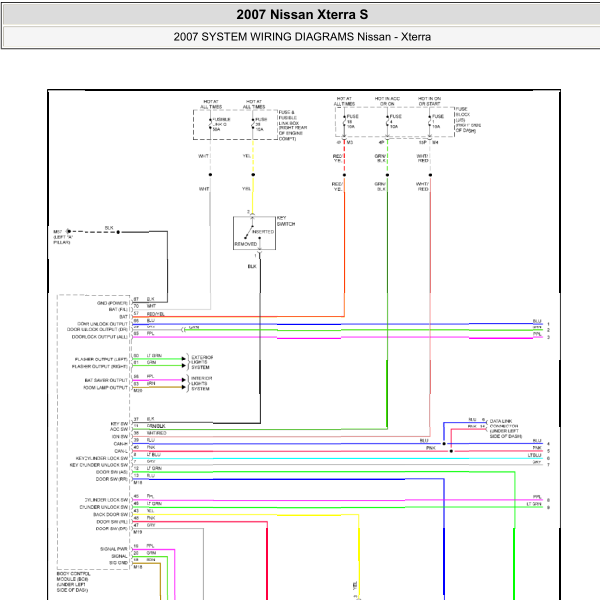The height and width of the screenshot is (600, 600).
Task: Click the CAN-H terminal label
Action: tap(121, 444)
